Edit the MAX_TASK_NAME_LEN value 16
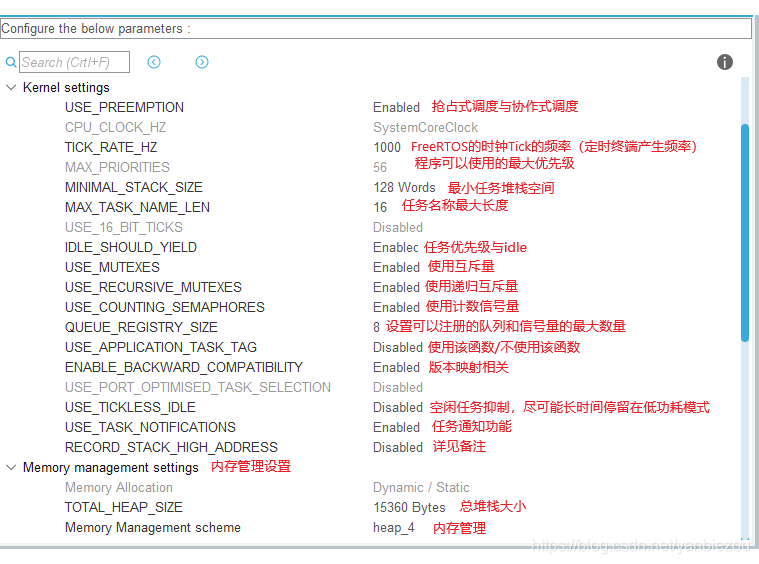 (380, 207)
